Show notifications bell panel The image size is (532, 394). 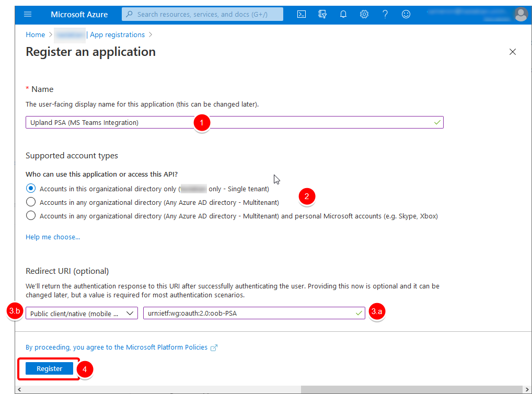(343, 14)
